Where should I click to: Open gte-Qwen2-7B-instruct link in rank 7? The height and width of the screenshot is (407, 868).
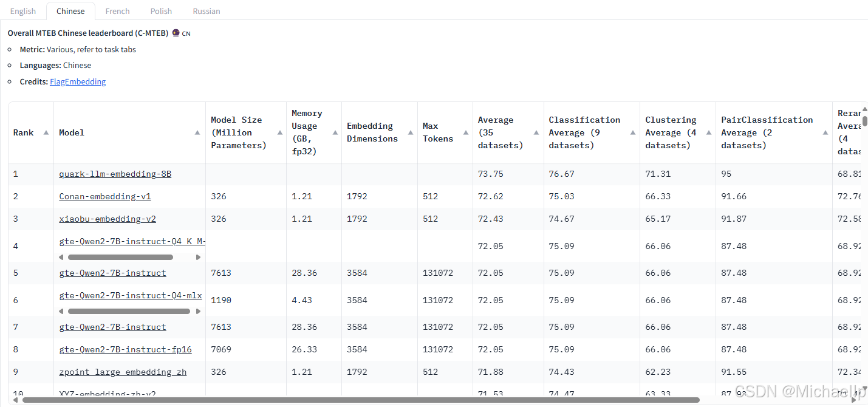coord(112,327)
